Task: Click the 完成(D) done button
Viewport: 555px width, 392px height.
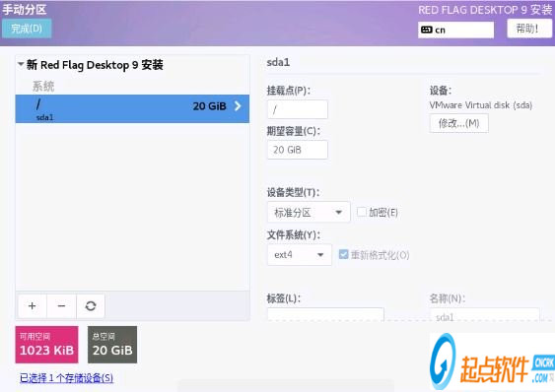Action: tap(27, 29)
